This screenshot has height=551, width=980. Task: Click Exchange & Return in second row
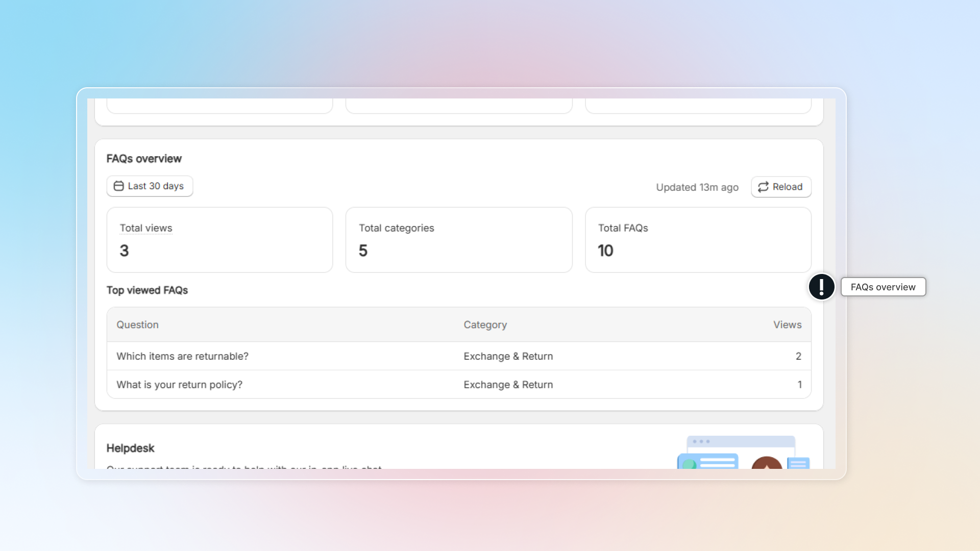tap(508, 385)
